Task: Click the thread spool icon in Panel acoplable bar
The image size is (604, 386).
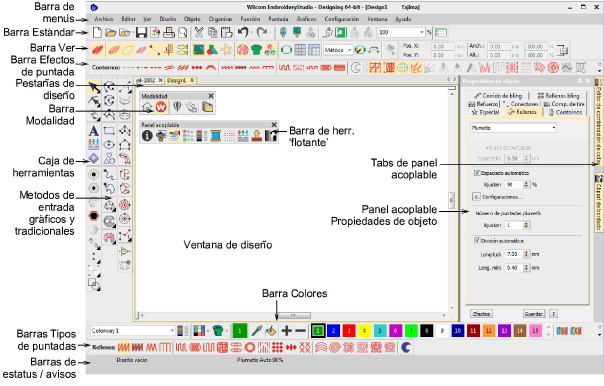Action: coord(216,136)
